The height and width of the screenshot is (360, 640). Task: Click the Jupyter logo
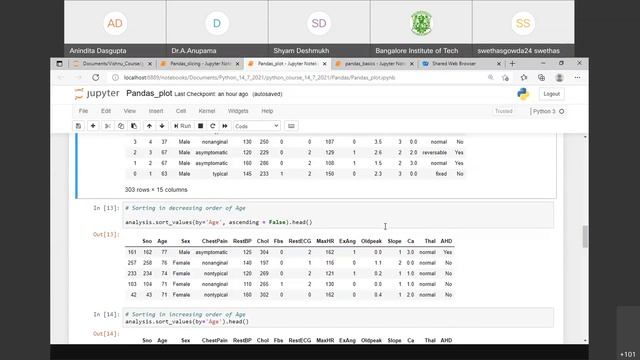(x=97, y=93)
